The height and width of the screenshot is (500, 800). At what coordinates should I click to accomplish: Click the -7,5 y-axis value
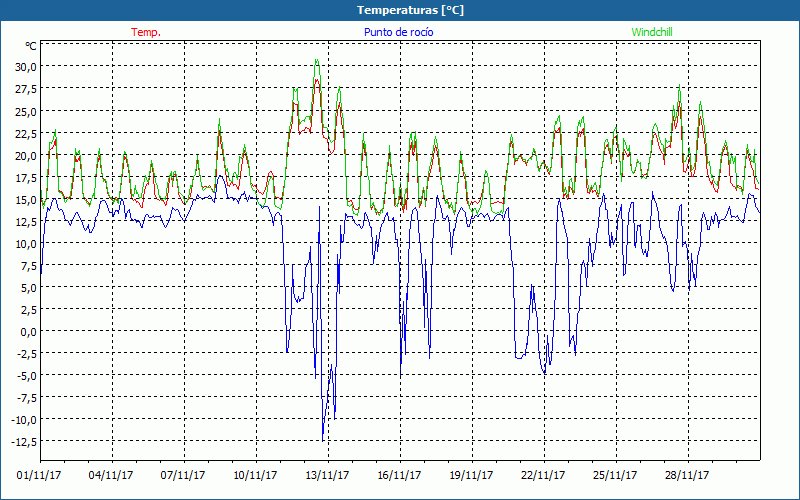(x=28, y=398)
